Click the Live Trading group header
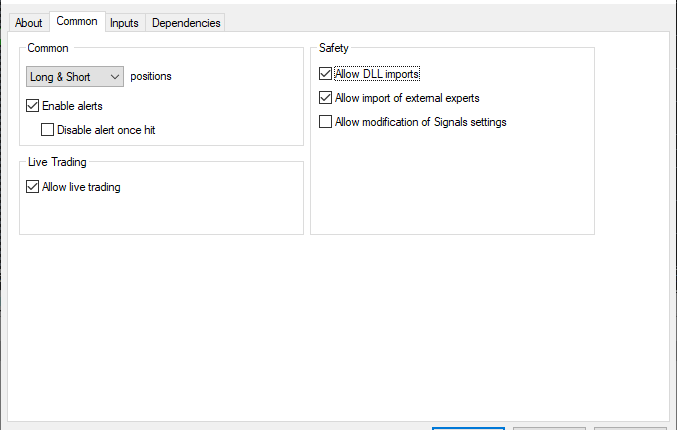Screen dimensions: 677x430 55,161
